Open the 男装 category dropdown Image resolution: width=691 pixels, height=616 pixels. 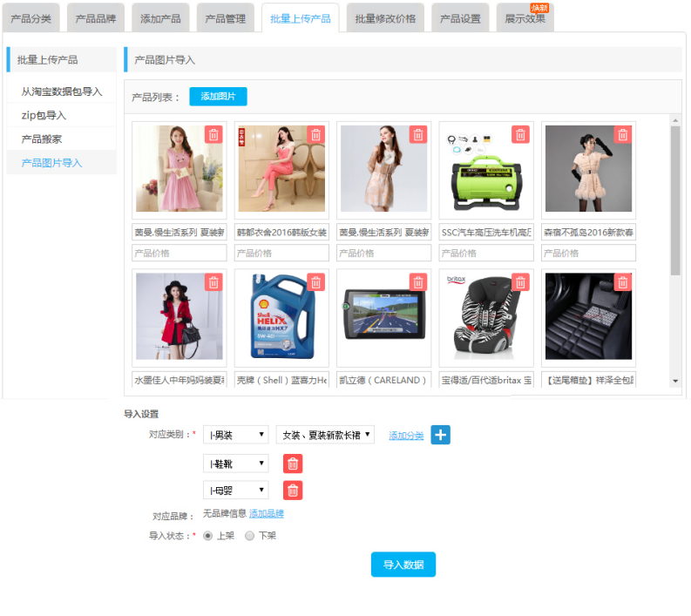tap(235, 435)
